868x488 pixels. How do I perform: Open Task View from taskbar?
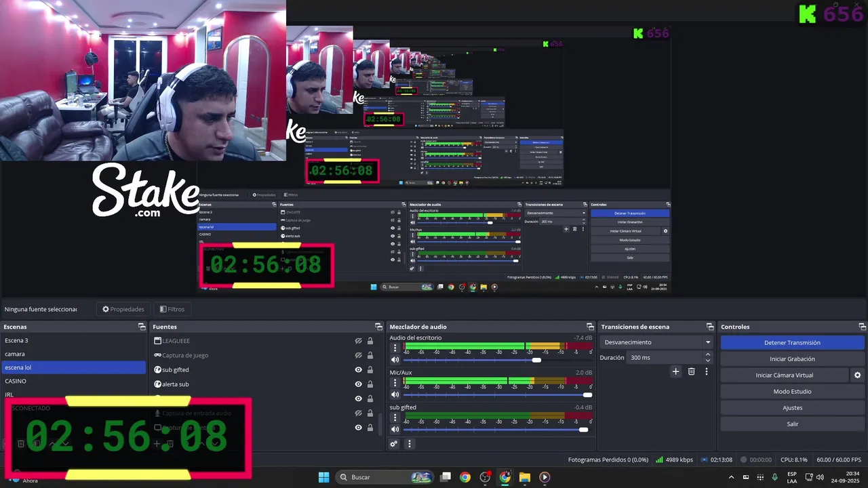click(446, 477)
